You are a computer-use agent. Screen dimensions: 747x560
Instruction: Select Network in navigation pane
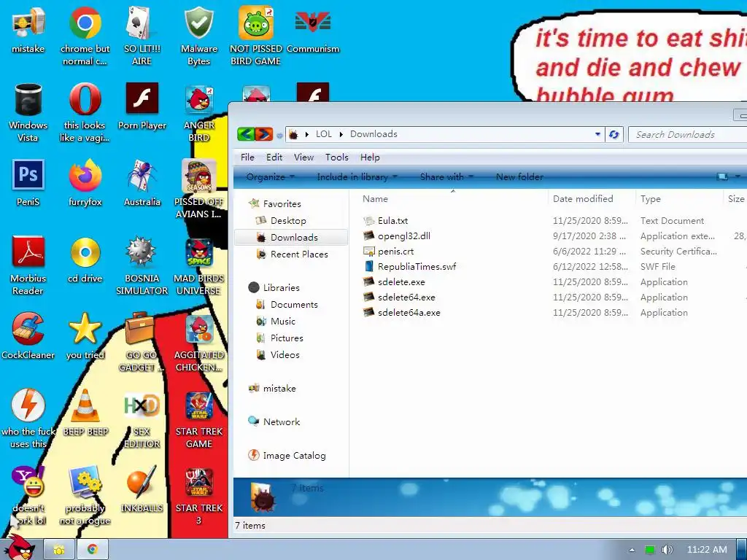coord(281,421)
